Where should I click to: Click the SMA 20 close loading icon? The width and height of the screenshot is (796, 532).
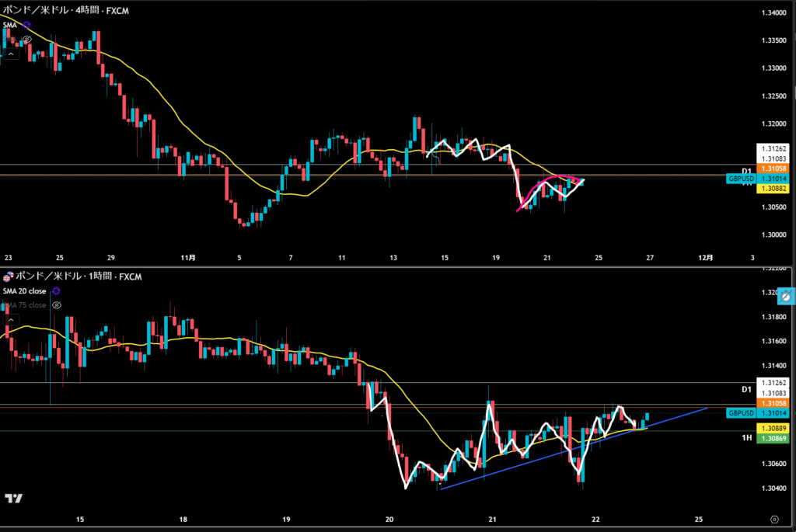click(x=56, y=291)
